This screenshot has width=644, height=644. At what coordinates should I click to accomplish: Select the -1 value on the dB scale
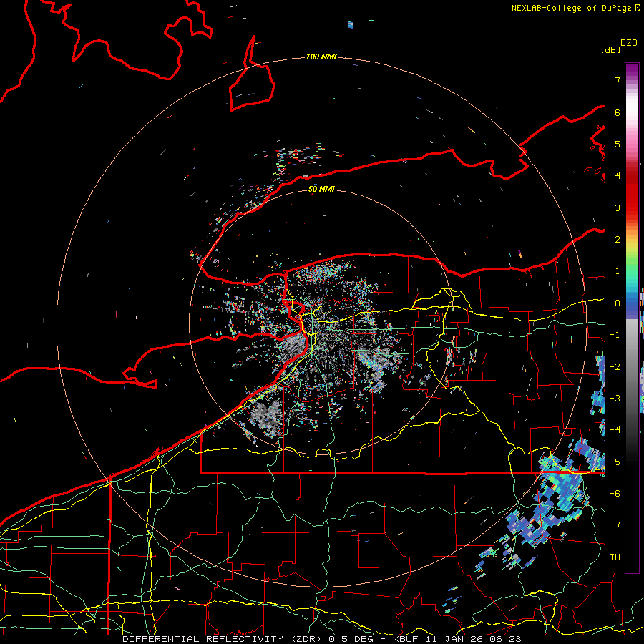pyautogui.click(x=615, y=335)
